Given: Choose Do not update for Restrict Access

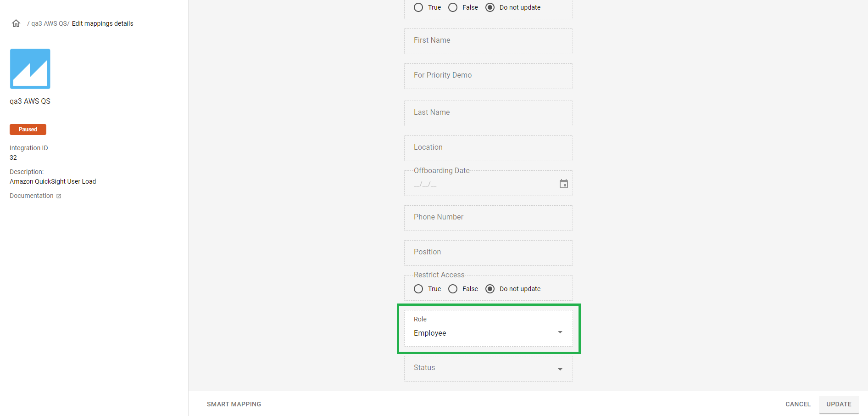Looking at the screenshot, I should 490,289.
